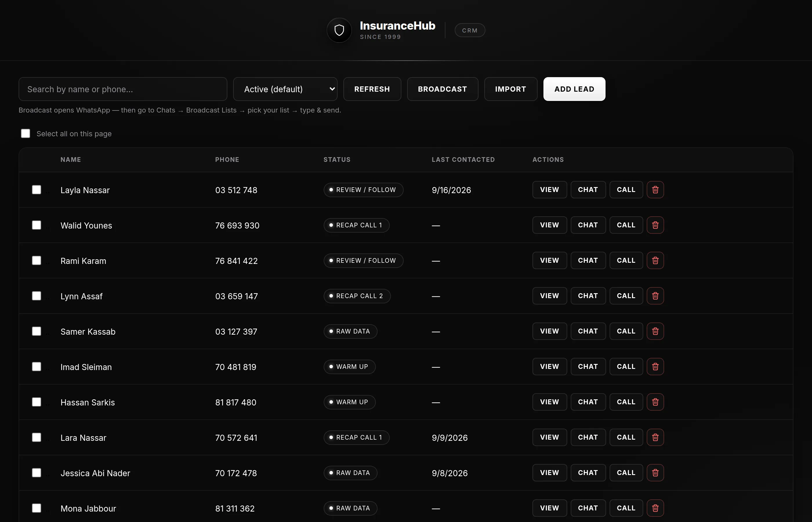The image size is (812, 522).
Task: Call Jessica Abi Nader
Action: pos(626,472)
